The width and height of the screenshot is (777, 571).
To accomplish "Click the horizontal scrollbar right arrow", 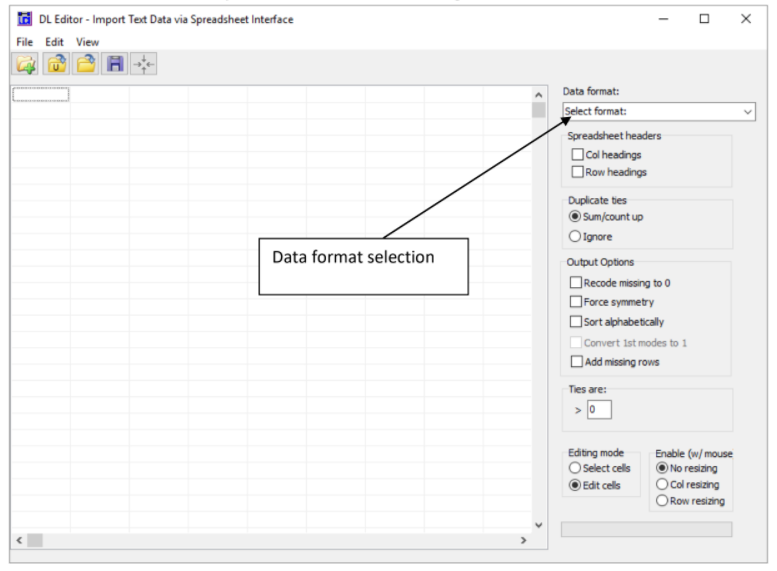I will click(x=523, y=540).
